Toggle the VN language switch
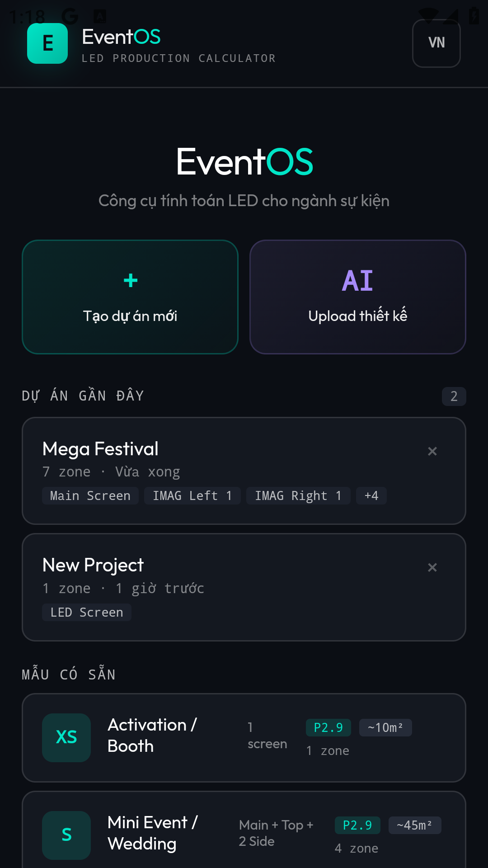Viewport: 488px width, 868px height. pos(436,43)
